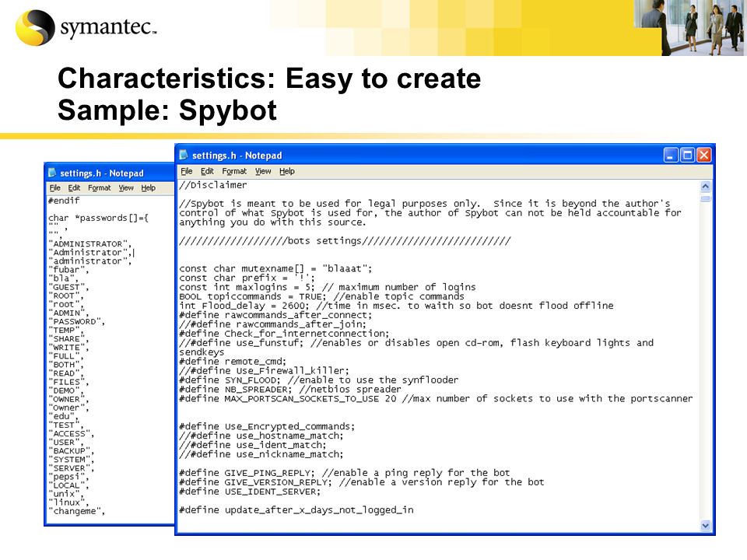Click #define GIVE_PING_REPLY line
747x560 pixels.
(x=345, y=473)
